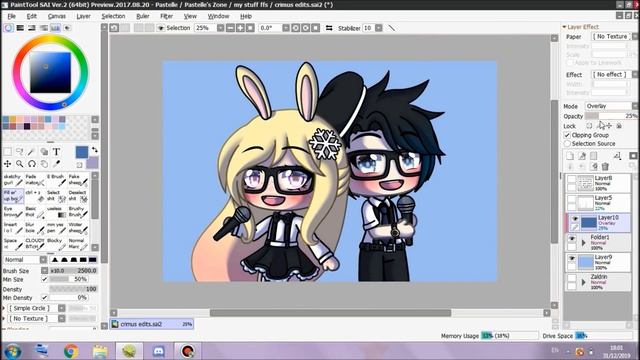Image resolution: width=640 pixels, height=360 pixels.
Task: Open the Layer menu
Action: (83, 16)
